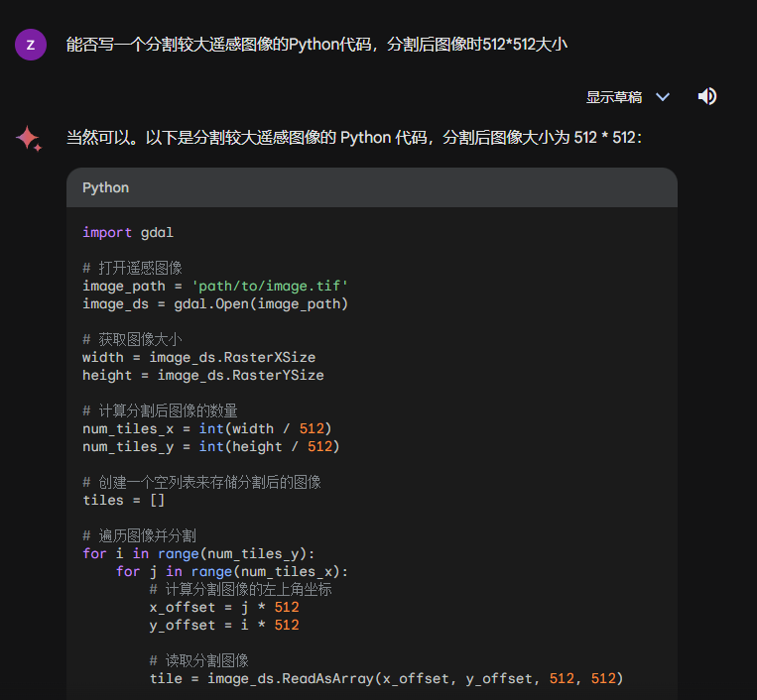Viewport: 757px width, 700px height.
Task: Click the purple Z user avatar
Action: (31, 45)
